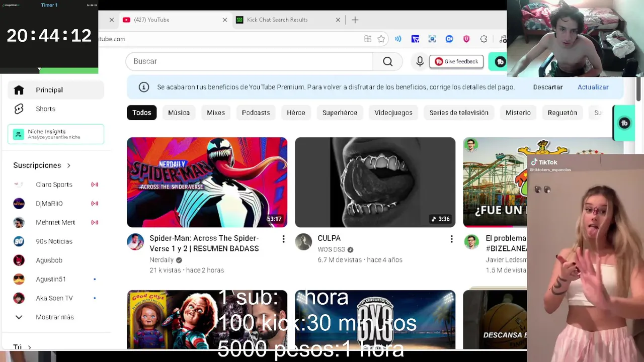644x362 pixels.
Task: Open the Circuito OXO video thumbnail
Action: click(375, 319)
